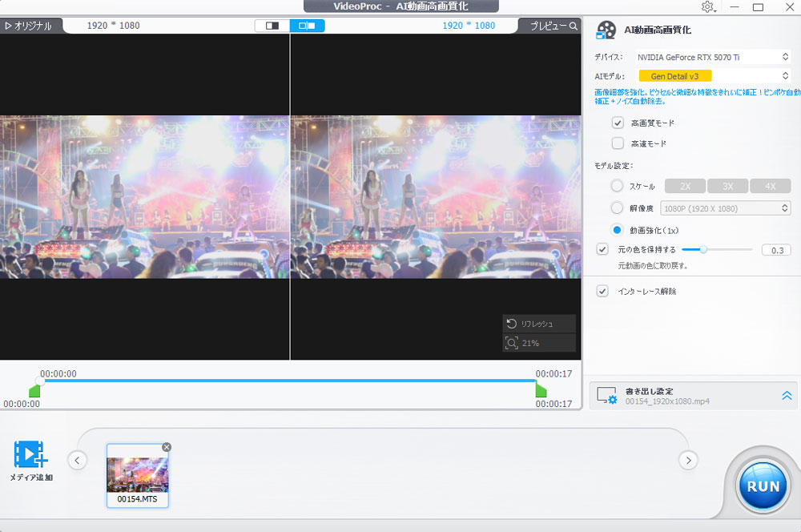The height and width of the screenshot is (532, 801).
Task: Switch to single-pane comparison view
Action: coord(272,26)
